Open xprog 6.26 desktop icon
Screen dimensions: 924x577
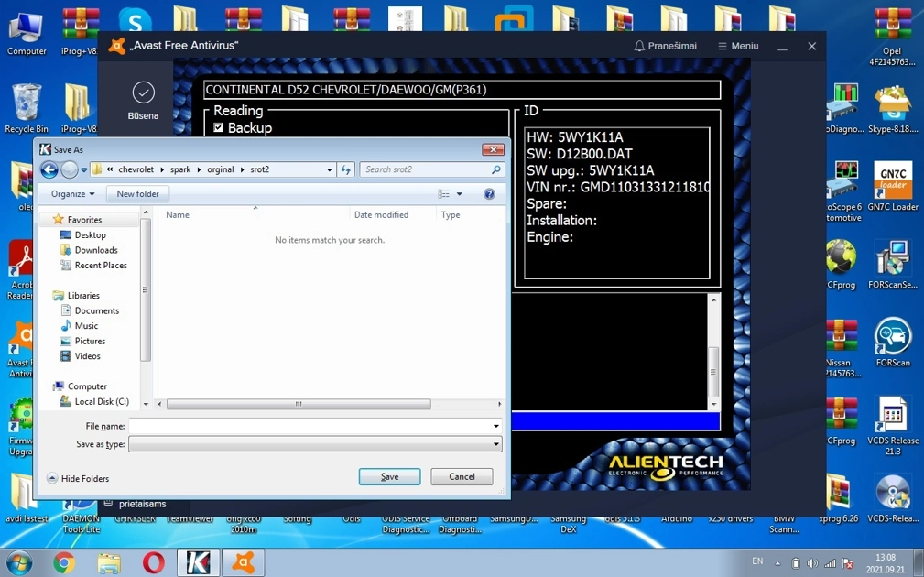[839, 498]
